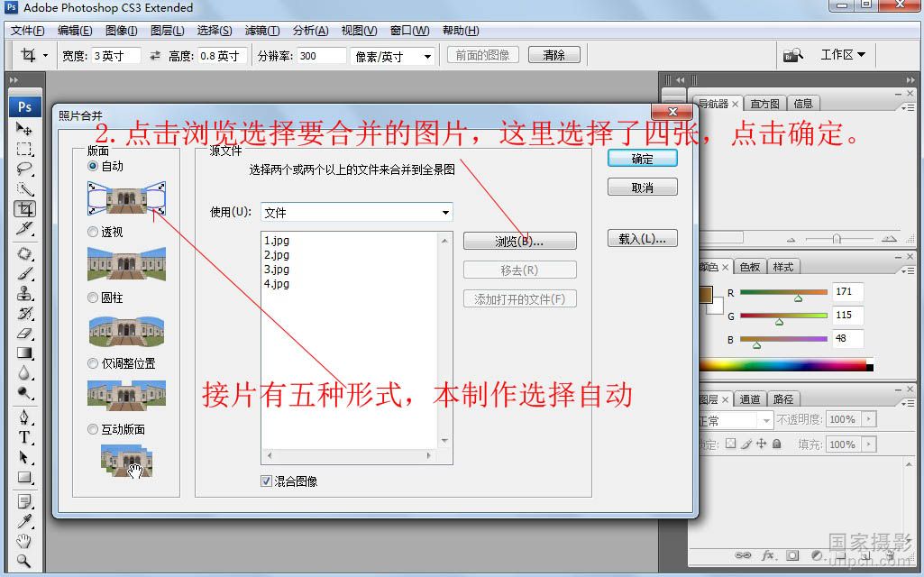Select the Gradient tool
The width and height of the screenshot is (924, 577).
click(x=24, y=353)
